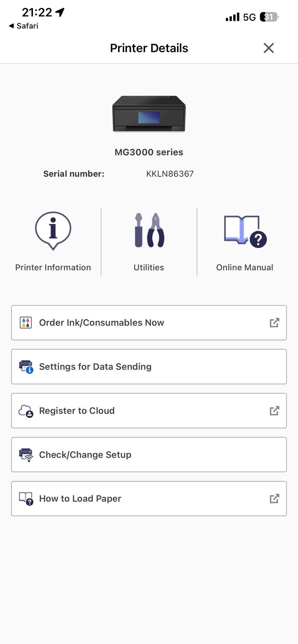
Task: Open Check/Change Setup
Action: (149, 455)
